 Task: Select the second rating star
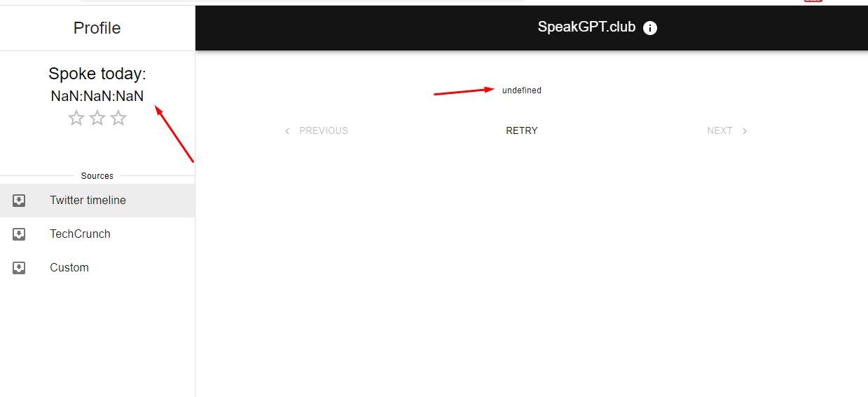(97, 118)
